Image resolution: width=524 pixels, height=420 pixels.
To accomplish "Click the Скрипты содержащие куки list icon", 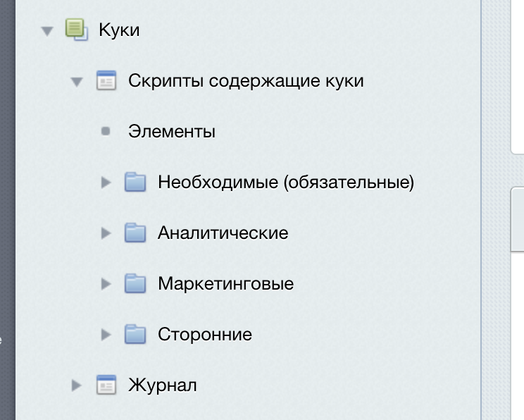I will point(106,81).
